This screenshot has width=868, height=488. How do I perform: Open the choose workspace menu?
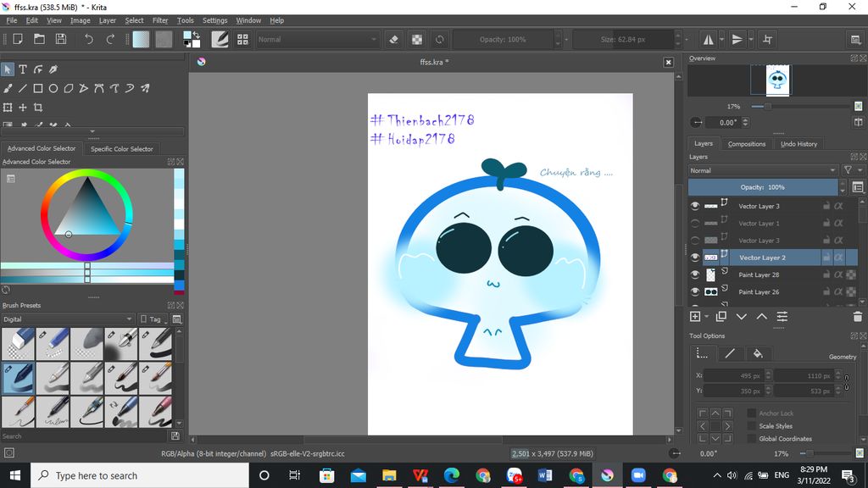[855, 39]
